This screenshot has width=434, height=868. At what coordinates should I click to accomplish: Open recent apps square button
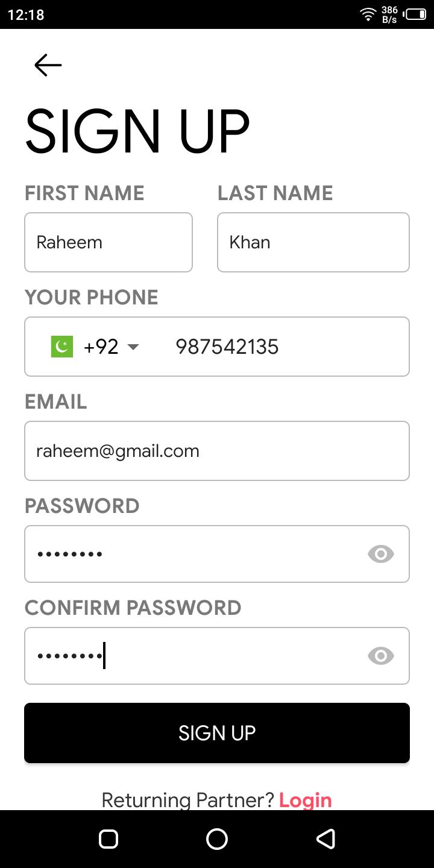pos(108,838)
